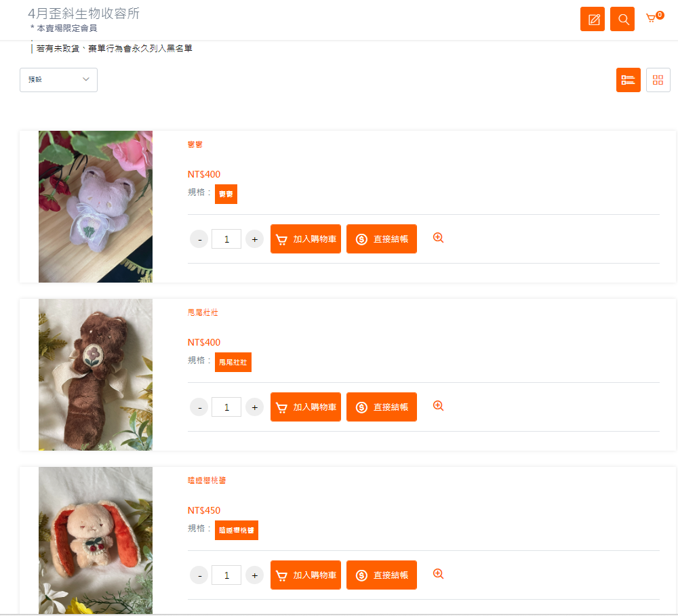678x616 pixels.
Task: Zoom in on the purple bear product
Action: tap(438, 238)
